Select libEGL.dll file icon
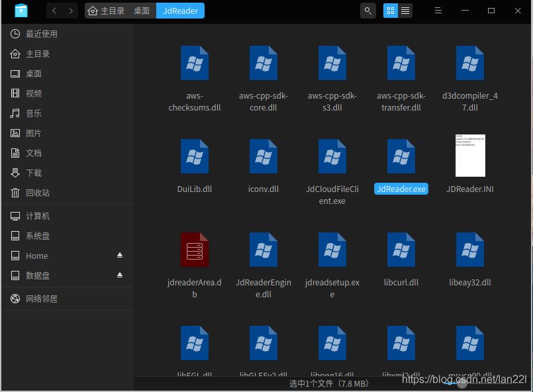The image size is (533, 392). [195, 344]
